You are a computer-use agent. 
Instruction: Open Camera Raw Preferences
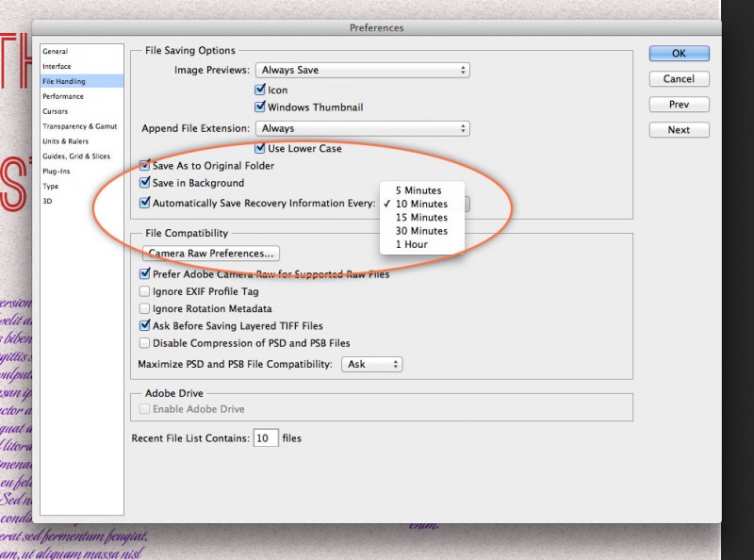pos(211,253)
